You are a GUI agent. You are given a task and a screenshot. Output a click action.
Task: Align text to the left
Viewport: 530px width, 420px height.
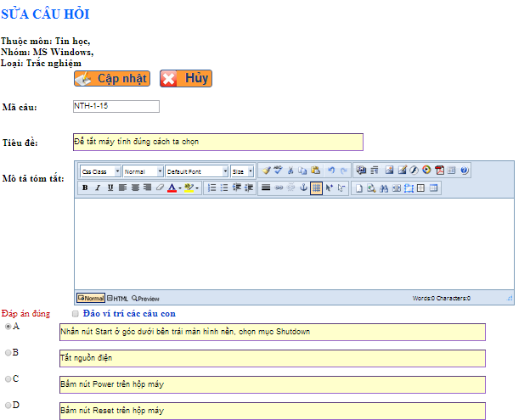click(x=122, y=188)
